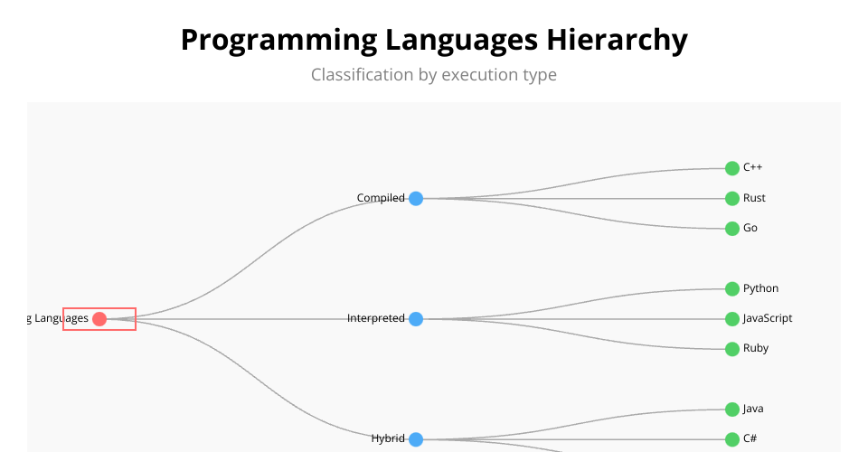Click the Programming Languages Hierarchy title
The width and height of the screenshot is (868, 452).
(434, 41)
